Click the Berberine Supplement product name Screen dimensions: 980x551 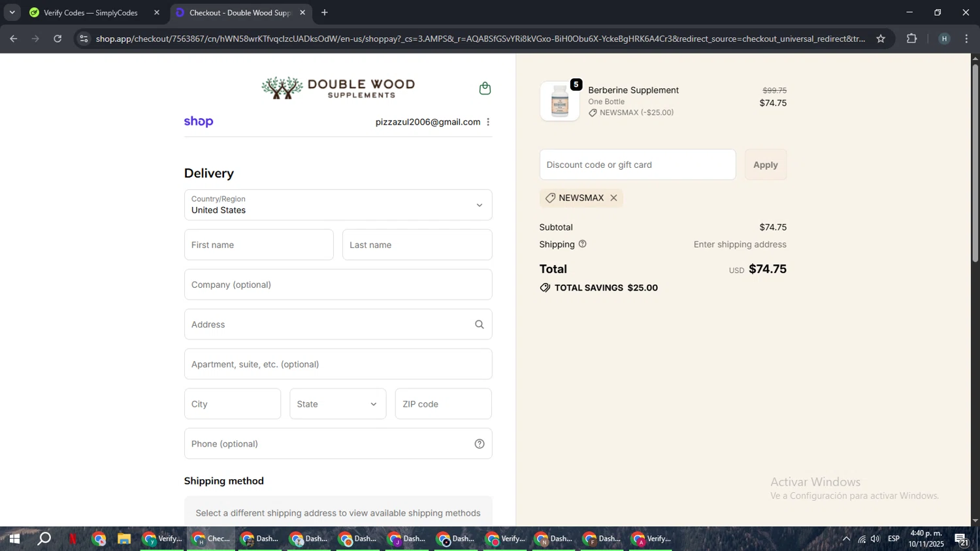(x=633, y=90)
